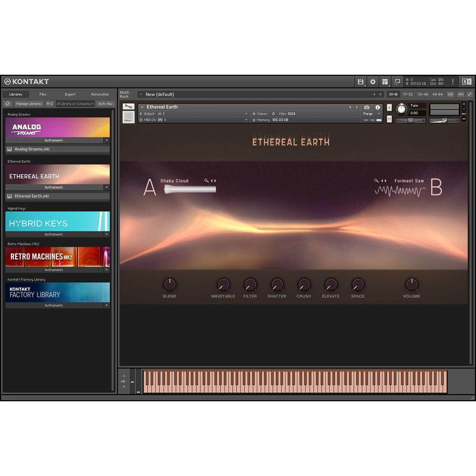Open the instrument edit wrench icon

[128, 106]
